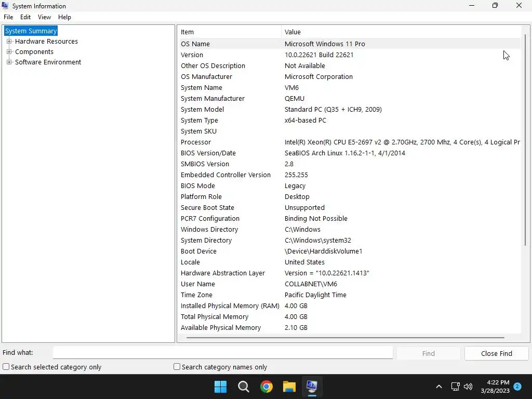
Task: Click the Item column header
Action: (230, 32)
